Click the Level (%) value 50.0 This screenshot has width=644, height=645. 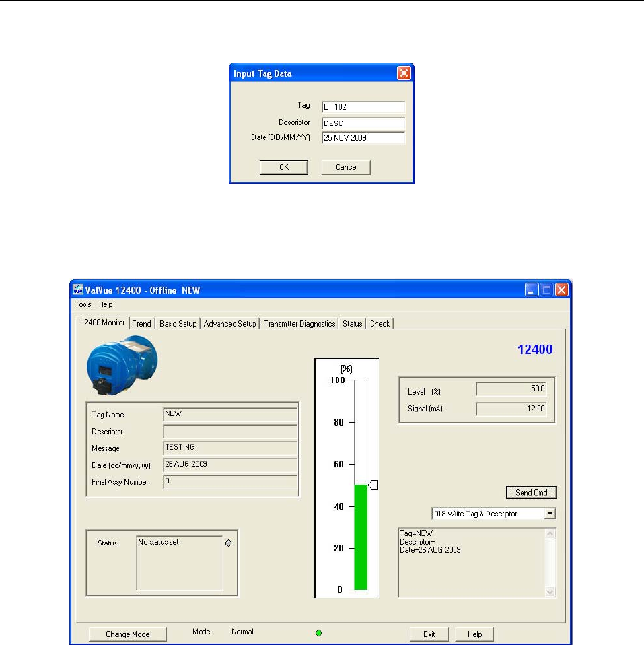pyautogui.click(x=511, y=388)
